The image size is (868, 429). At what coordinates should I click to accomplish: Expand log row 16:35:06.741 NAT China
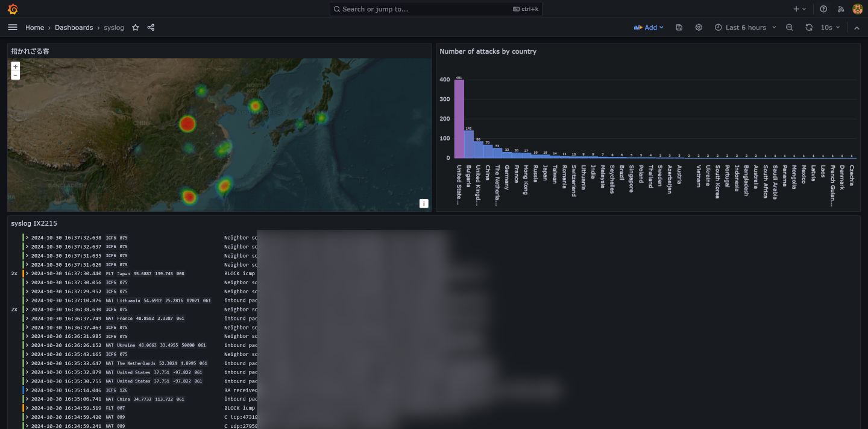click(27, 399)
